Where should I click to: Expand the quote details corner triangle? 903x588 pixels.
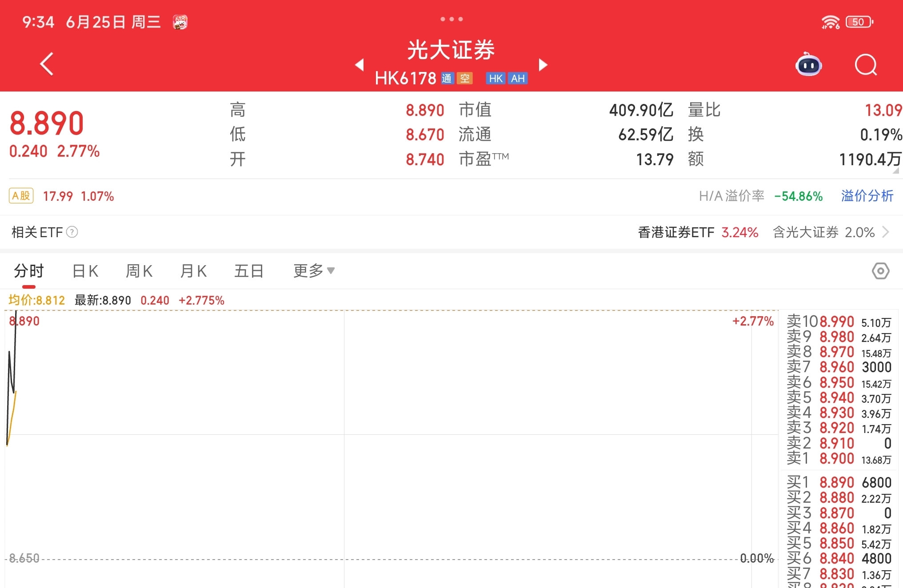[x=896, y=170]
